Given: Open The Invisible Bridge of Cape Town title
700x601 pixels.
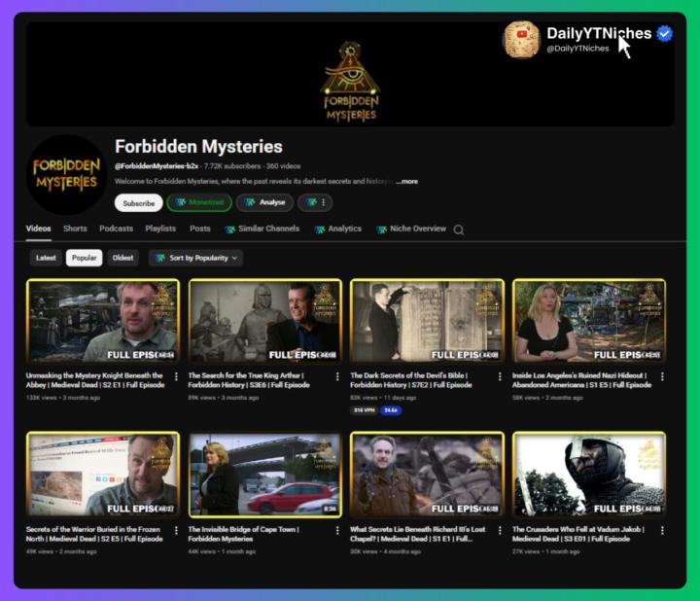Looking at the screenshot, I should pyautogui.click(x=243, y=534).
